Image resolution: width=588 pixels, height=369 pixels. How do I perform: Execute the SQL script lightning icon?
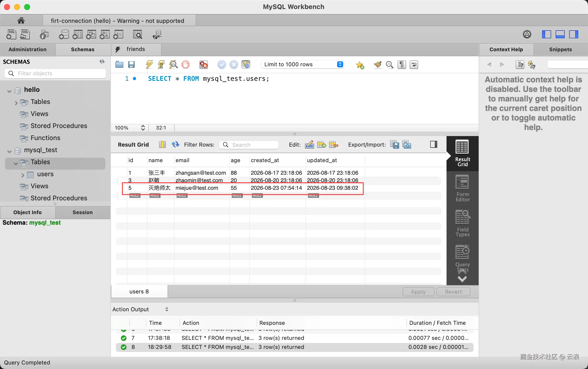click(x=149, y=65)
